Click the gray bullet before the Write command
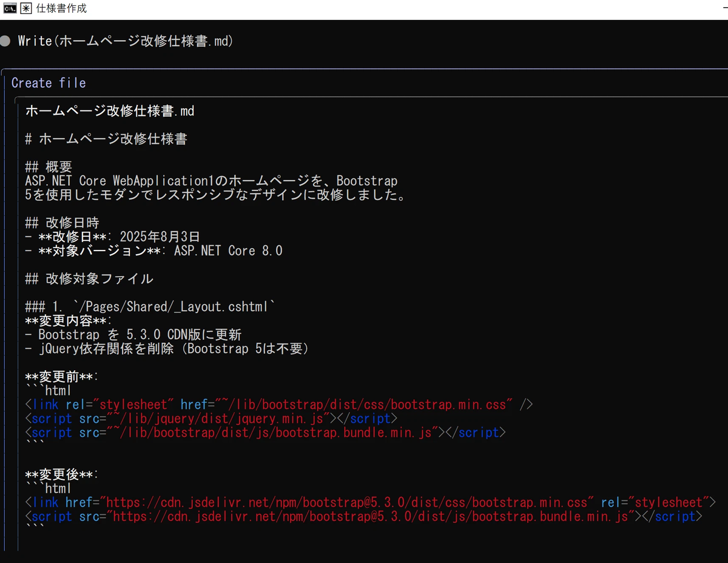The width and height of the screenshot is (728, 563). click(5, 41)
